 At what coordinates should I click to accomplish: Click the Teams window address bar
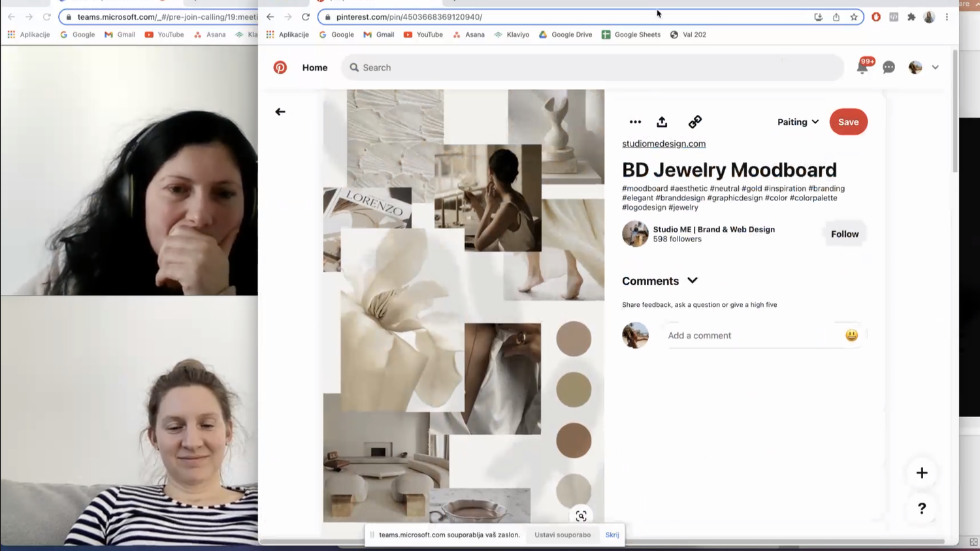(159, 17)
